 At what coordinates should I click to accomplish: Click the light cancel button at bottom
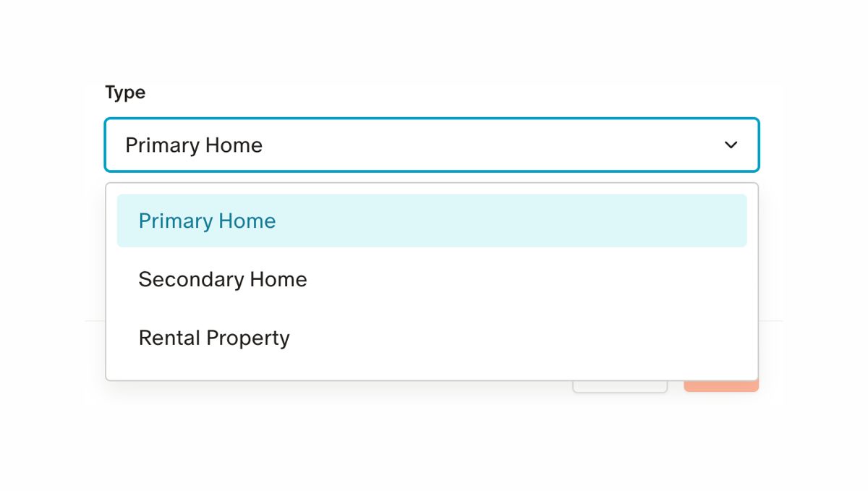[620, 387]
